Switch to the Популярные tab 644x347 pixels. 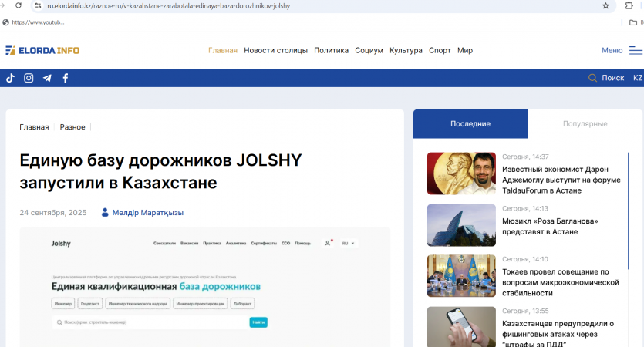click(x=585, y=124)
